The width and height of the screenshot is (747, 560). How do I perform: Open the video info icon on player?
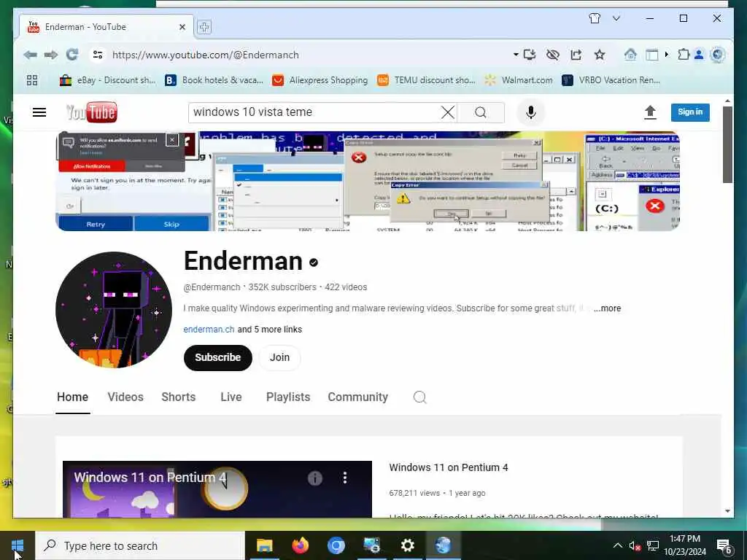[x=315, y=478]
